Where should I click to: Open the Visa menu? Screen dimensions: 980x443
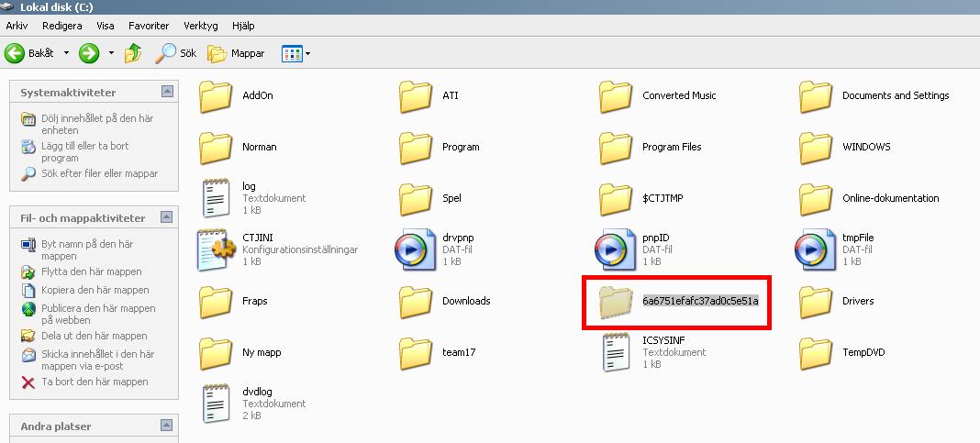click(105, 26)
